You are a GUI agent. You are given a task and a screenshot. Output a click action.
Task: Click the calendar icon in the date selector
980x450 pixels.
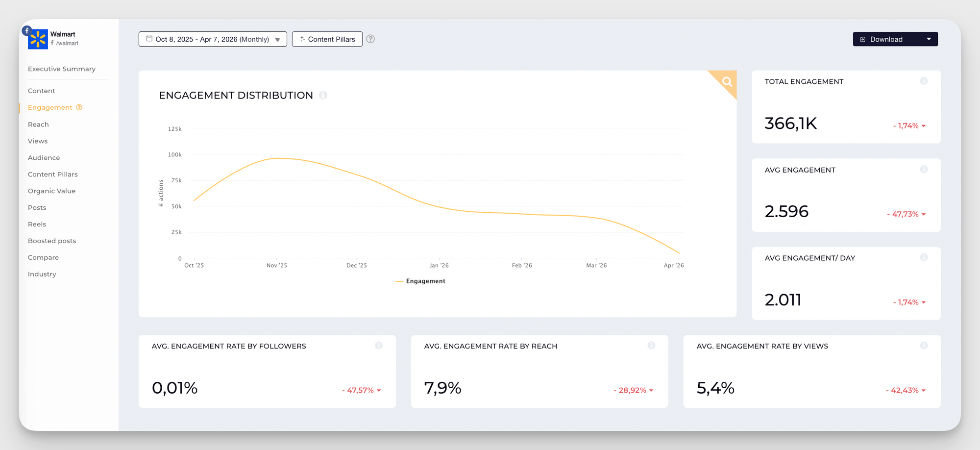pyautogui.click(x=149, y=39)
